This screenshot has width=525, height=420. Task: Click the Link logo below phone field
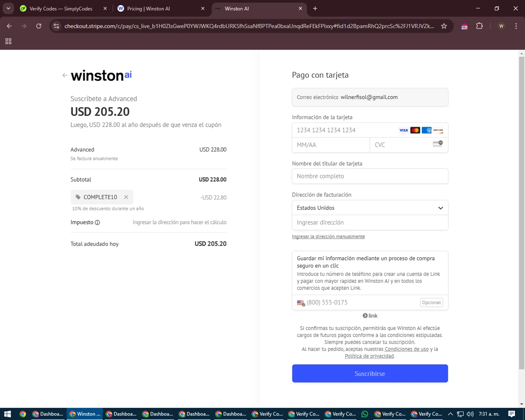click(370, 316)
